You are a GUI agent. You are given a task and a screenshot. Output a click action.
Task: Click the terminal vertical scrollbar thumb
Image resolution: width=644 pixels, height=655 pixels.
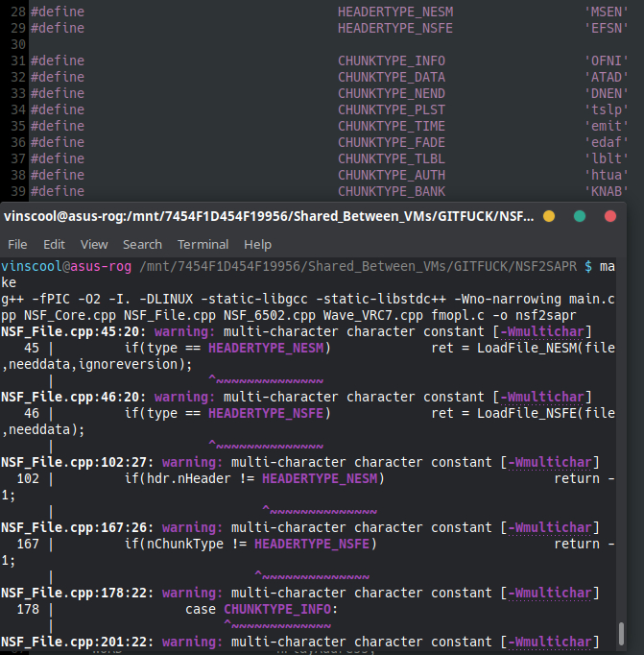tap(622, 633)
